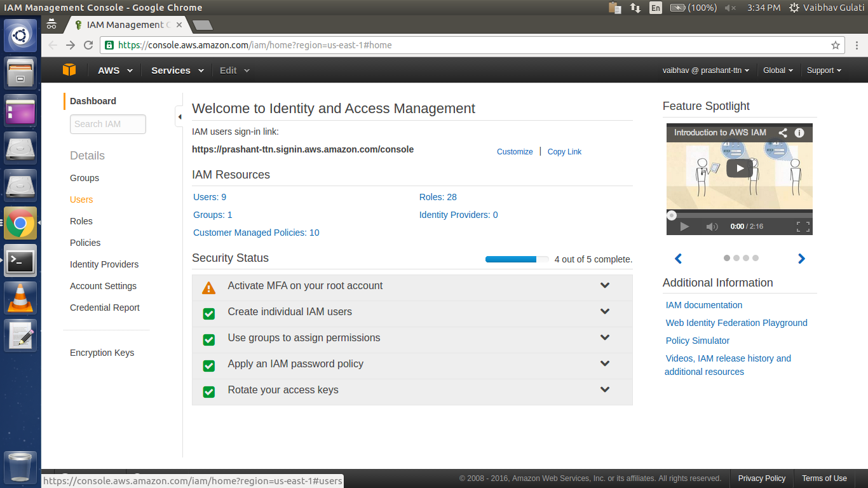Expand Create individual IAM users section
The image size is (868, 488).
(605, 311)
